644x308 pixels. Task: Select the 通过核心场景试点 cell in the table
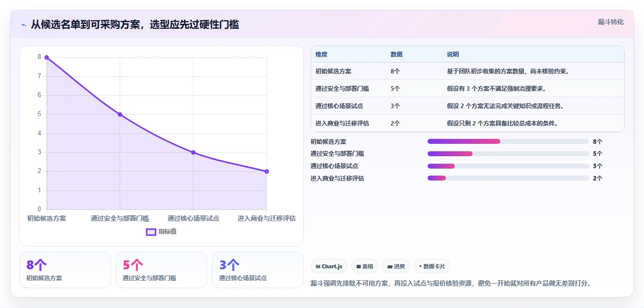[339, 106]
